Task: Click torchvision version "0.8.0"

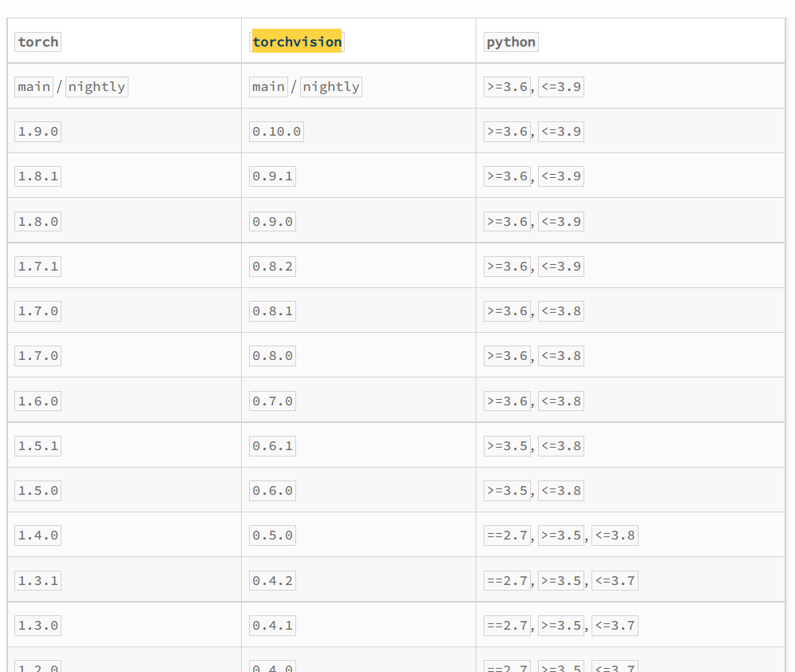Action: [273, 356]
